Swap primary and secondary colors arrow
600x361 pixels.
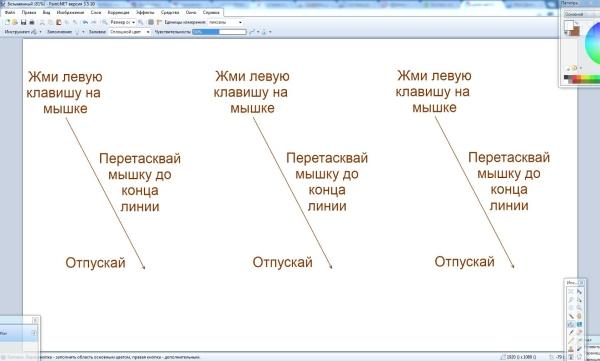point(577,23)
